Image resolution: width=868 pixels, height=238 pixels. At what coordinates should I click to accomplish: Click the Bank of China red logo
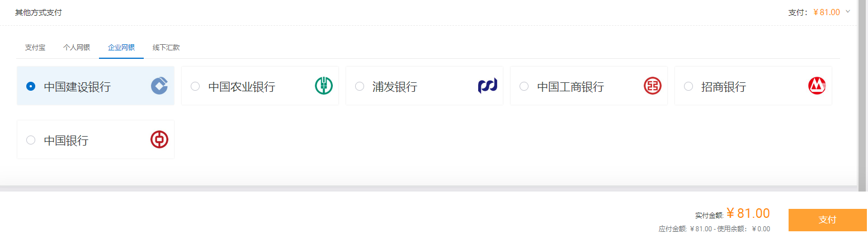pos(159,139)
